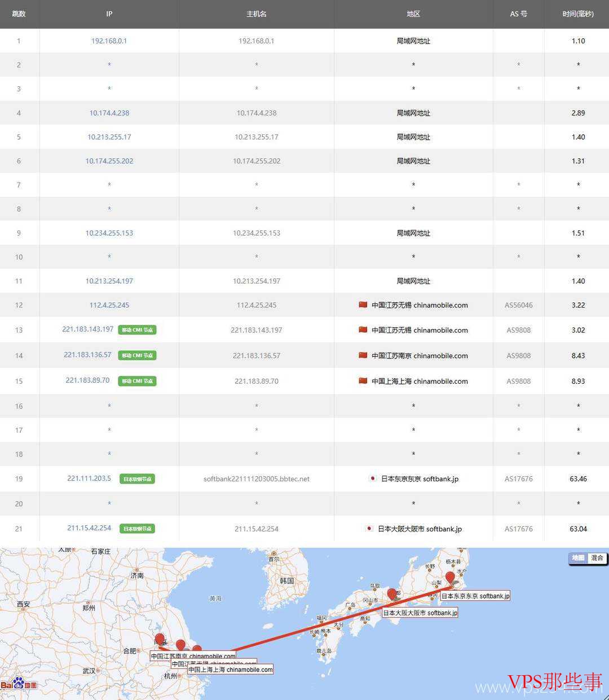Select the 8.43 latency value

pyautogui.click(x=578, y=355)
